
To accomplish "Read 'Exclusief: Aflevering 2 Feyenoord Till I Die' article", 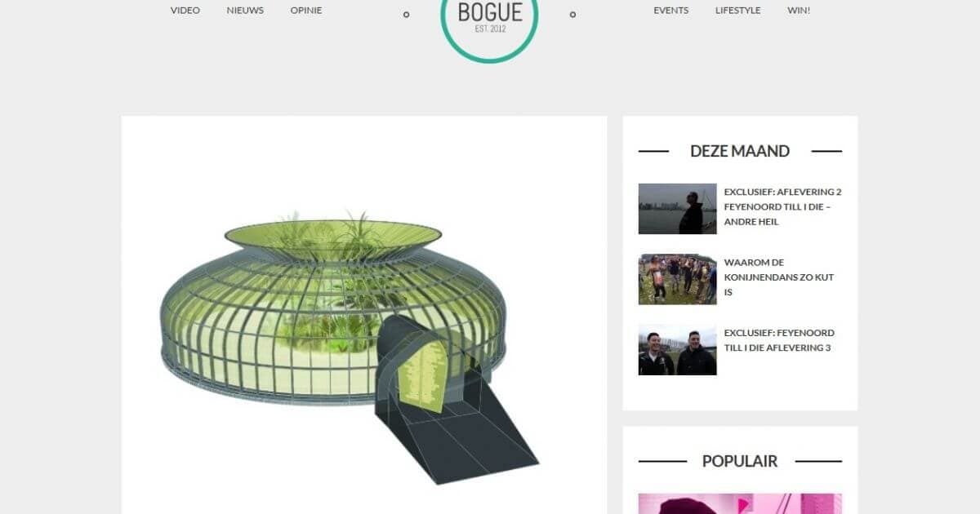I will pyautogui.click(x=782, y=206).
